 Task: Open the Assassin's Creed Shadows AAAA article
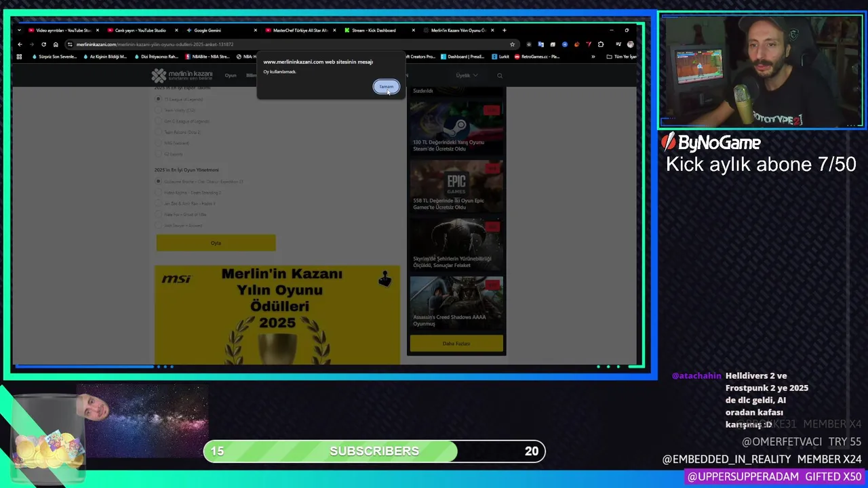pyautogui.click(x=456, y=302)
